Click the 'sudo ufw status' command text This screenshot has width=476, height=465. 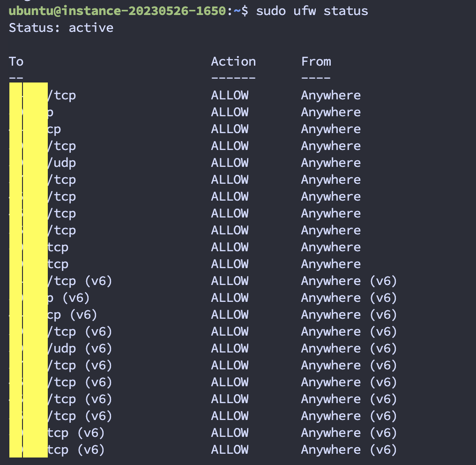[x=312, y=11]
